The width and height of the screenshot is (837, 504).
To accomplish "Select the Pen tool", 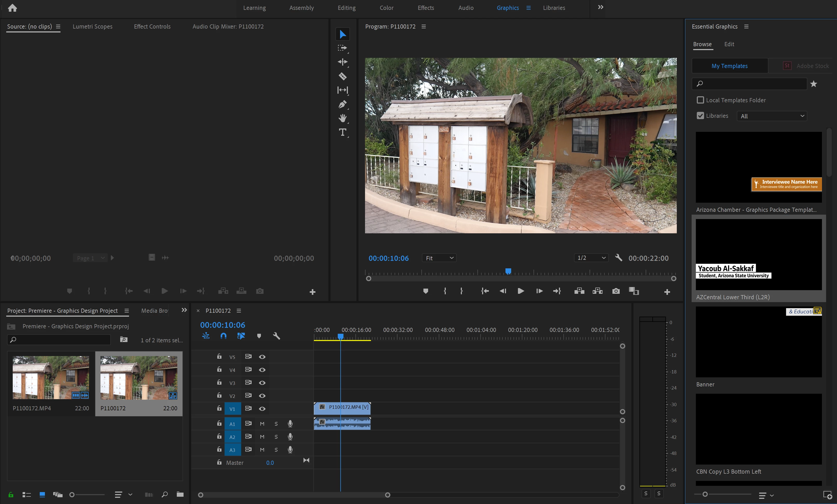I will coord(342,104).
